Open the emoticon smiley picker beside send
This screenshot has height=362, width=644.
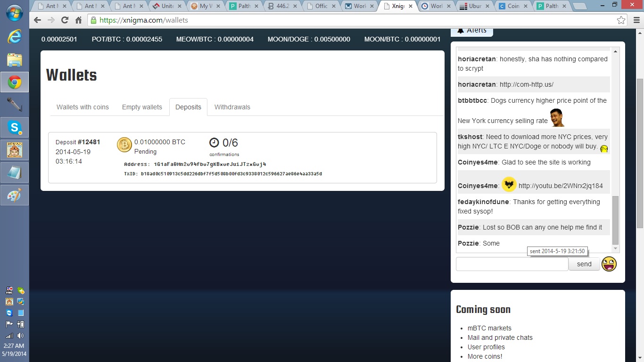[609, 264]
